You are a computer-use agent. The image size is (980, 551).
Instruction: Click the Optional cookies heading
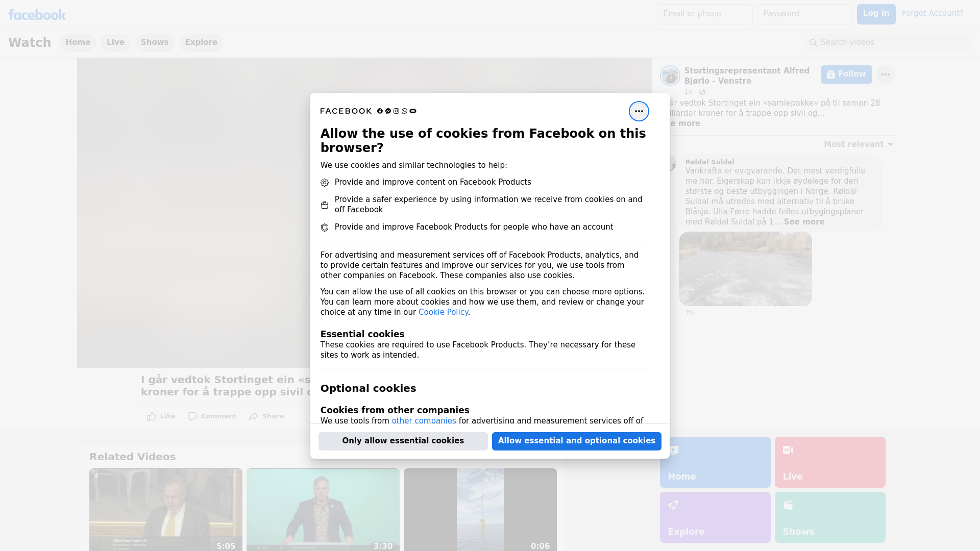(x=368, y=389)
